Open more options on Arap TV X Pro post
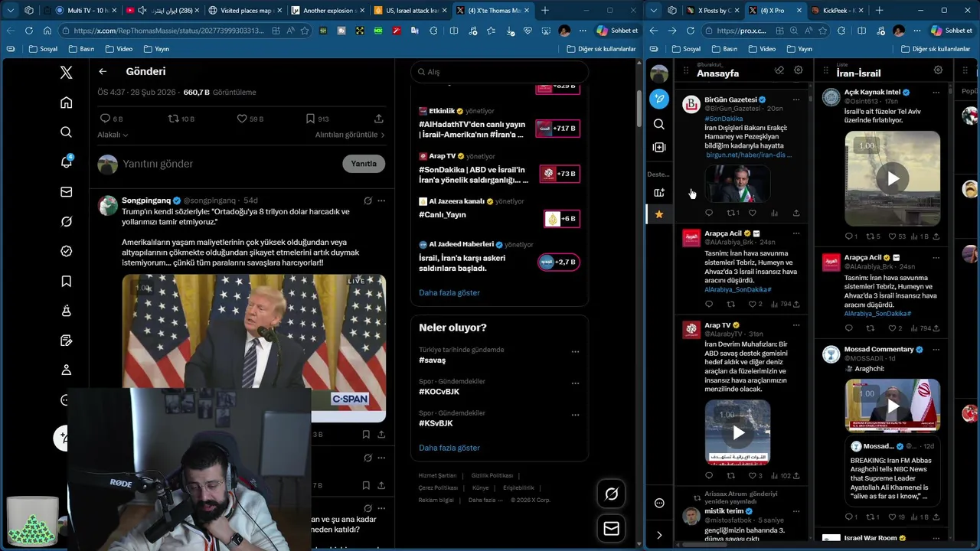Screen dimensions: 980x551 coord(796,325)
